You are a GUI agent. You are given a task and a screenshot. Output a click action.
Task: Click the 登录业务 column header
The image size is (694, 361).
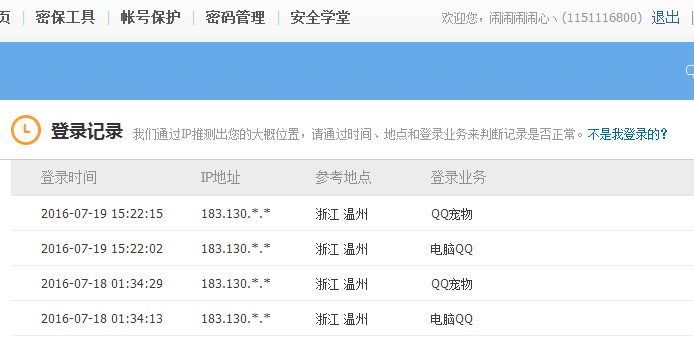458,177
